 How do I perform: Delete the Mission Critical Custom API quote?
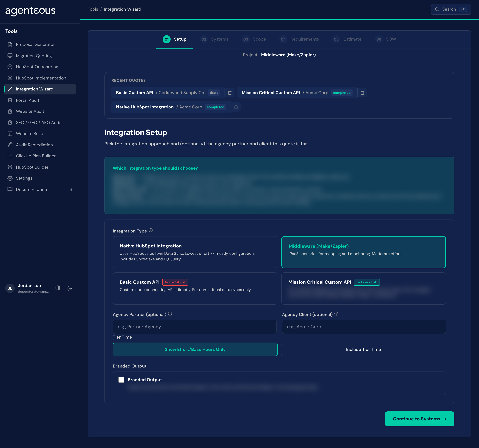coord(362,93)
